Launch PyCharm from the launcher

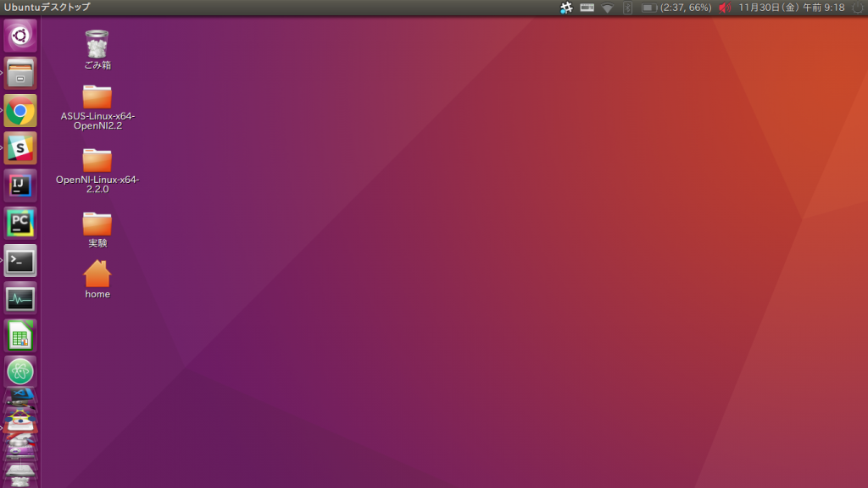click(x=20, y=223)
